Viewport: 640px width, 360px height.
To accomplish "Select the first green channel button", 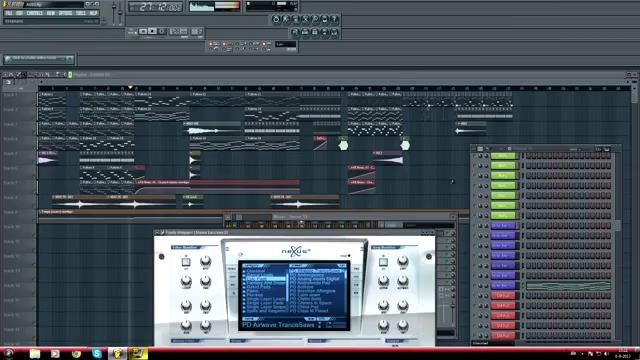I will pos(504,156).
